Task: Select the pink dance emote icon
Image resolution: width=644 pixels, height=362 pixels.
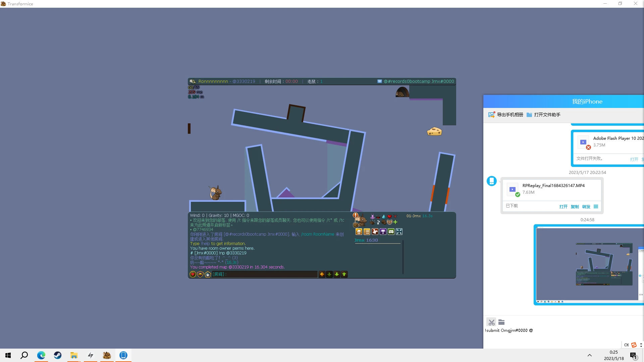Action: (x=372, y=217)
